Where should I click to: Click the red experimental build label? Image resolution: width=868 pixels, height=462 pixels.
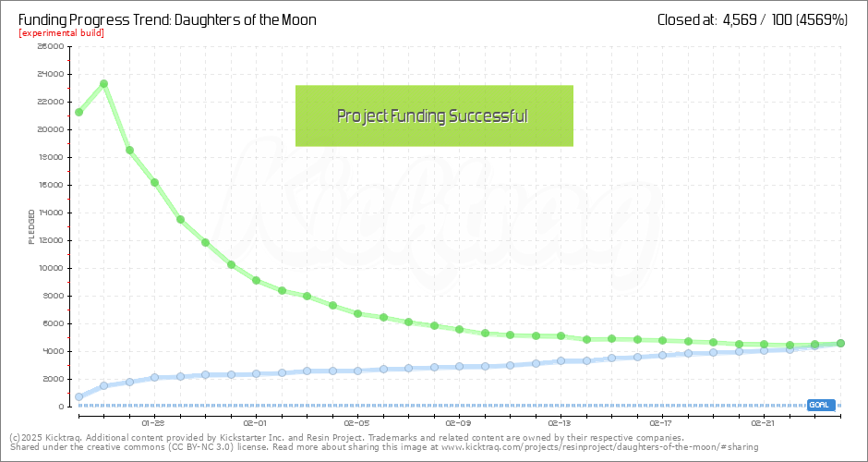[61, 33]
